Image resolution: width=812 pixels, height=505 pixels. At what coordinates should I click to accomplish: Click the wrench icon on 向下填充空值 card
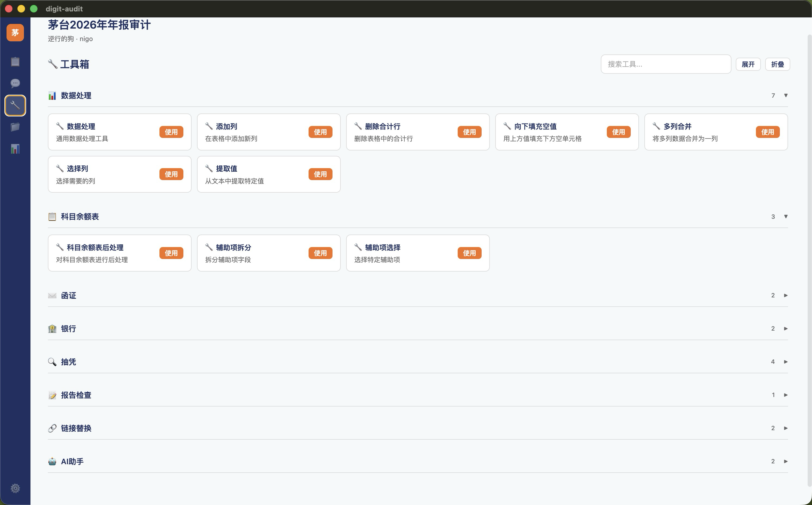[x=507, y=126]
